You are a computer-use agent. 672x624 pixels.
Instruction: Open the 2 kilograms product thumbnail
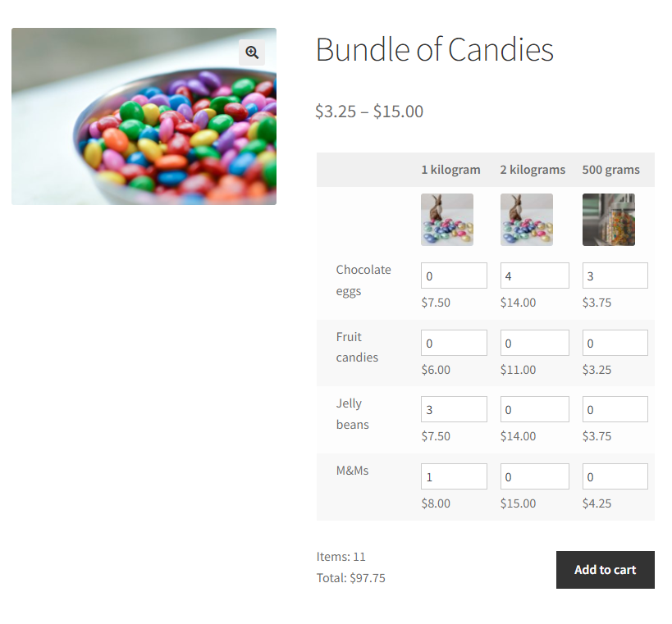[x=526, y=219]
